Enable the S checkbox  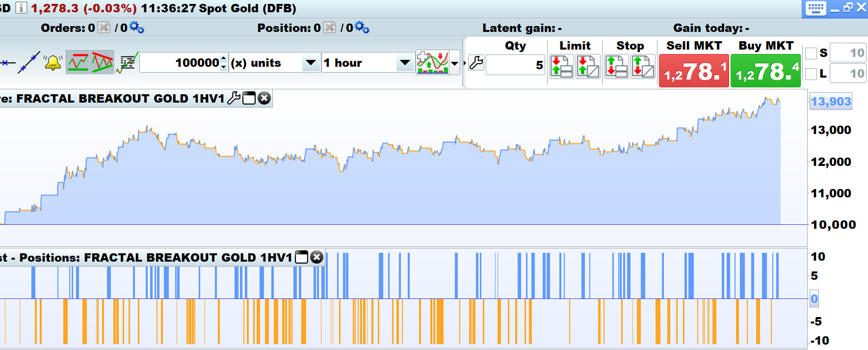coord(812,53)
